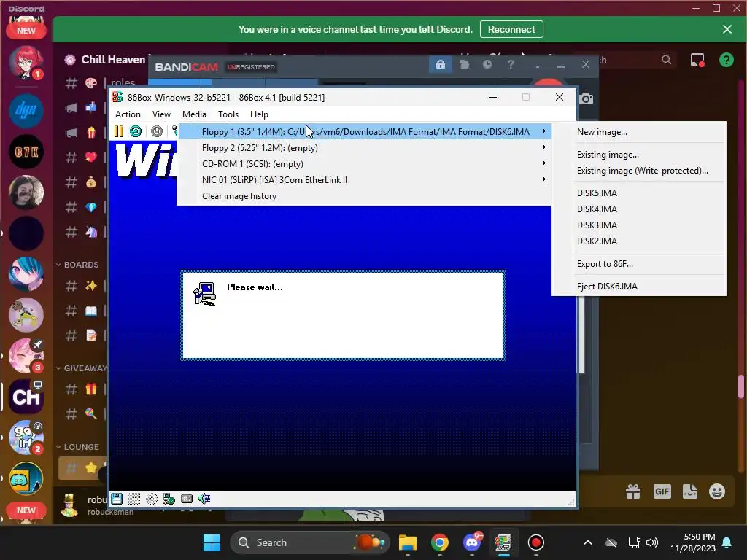Open the Bandicam folder icon

click(x=465, y=64)
